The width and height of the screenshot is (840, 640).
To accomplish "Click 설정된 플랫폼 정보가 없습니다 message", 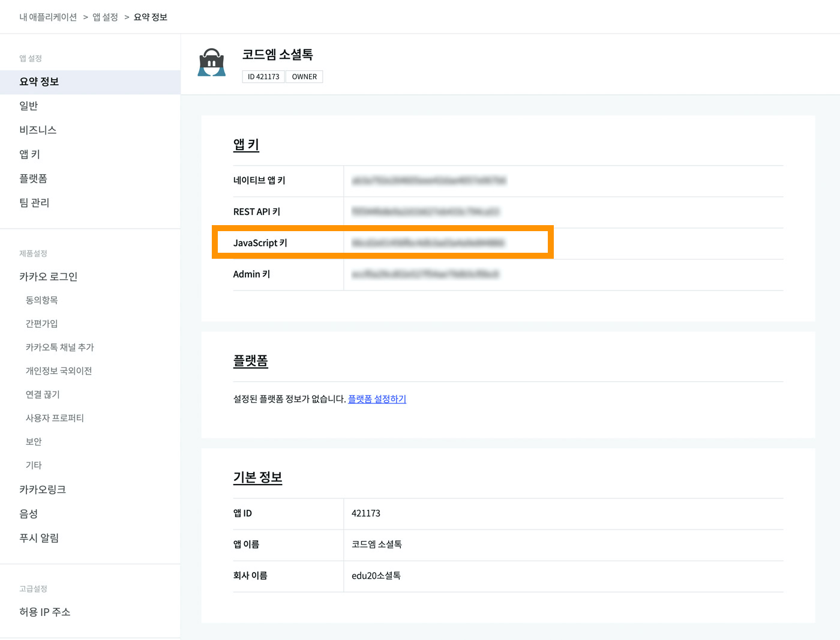I will [289, 399].
